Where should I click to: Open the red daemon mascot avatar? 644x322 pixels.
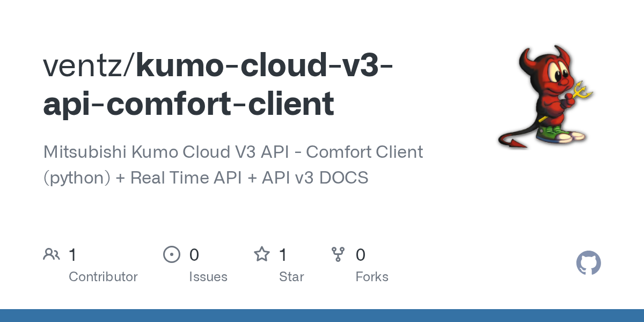tap(544, 97)
